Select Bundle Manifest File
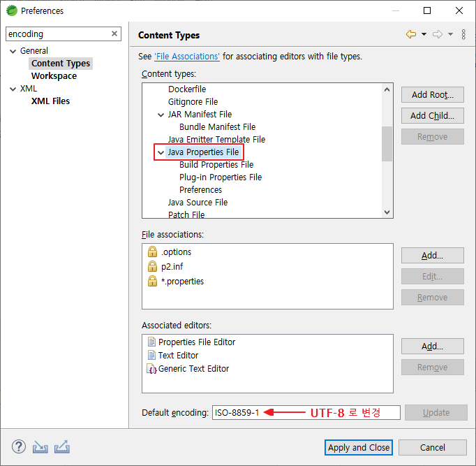Screen dimensions: 476x466 pos(217,127)
